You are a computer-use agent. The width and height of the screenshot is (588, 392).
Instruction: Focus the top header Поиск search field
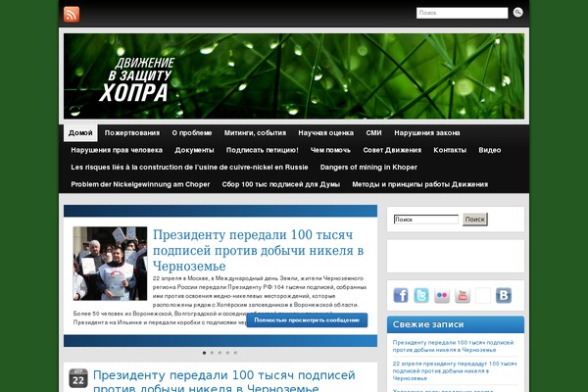pos(462,13)
